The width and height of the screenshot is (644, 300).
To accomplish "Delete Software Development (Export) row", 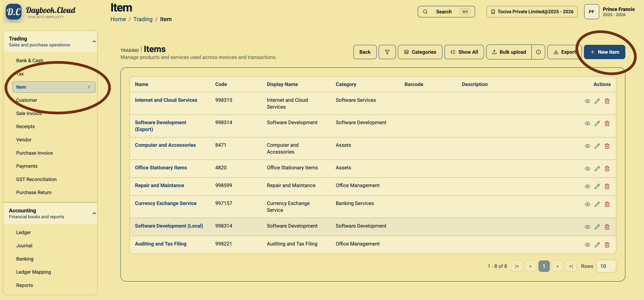I will tap(607, 124).
